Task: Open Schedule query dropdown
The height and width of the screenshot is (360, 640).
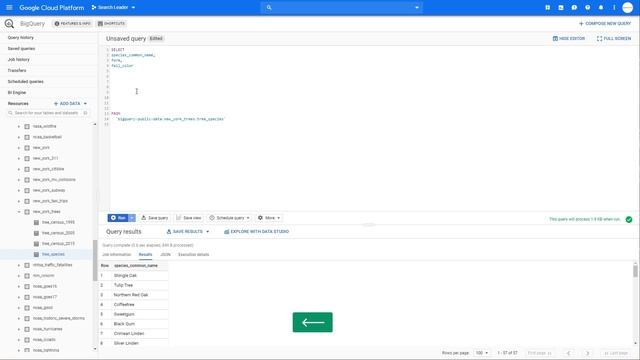Action: pos(229,218)
